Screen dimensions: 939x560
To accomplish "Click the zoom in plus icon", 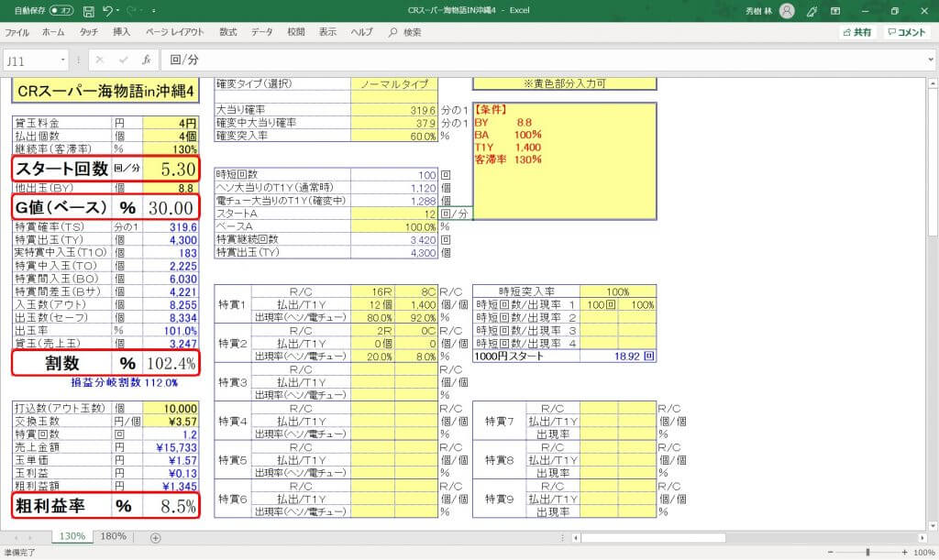I will click(x=903, y=553).
